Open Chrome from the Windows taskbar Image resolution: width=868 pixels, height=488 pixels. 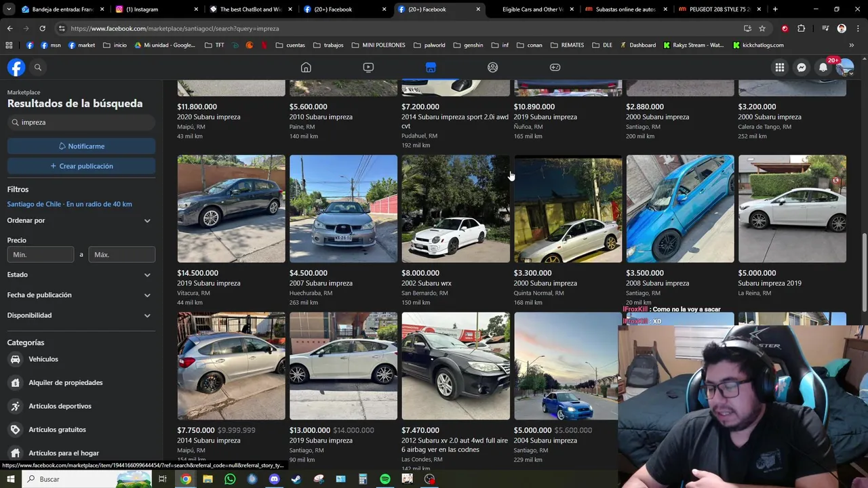pos(186,479)
